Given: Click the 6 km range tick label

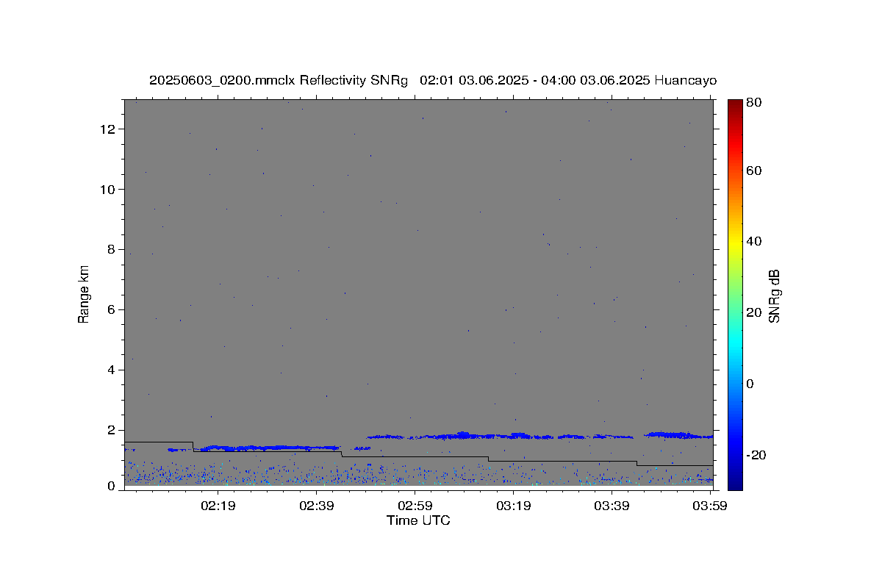Looking at the screenshot, I should coord(112,309).
